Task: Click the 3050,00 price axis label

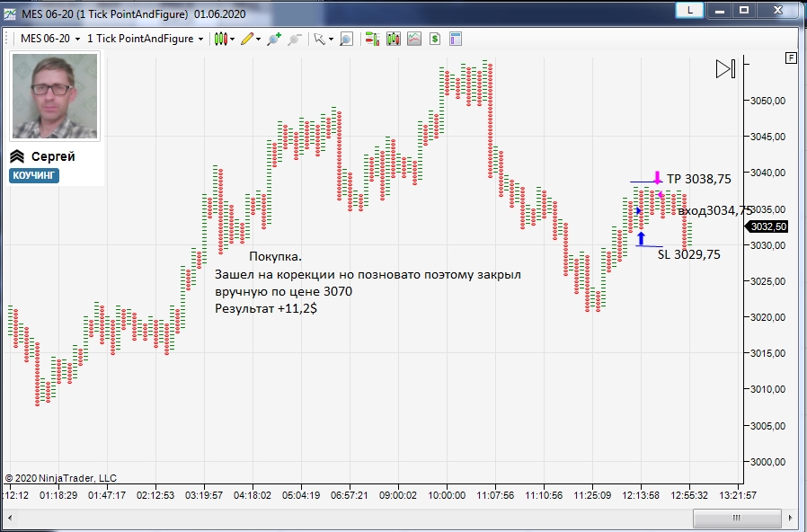Action: (x=767, y=101)
